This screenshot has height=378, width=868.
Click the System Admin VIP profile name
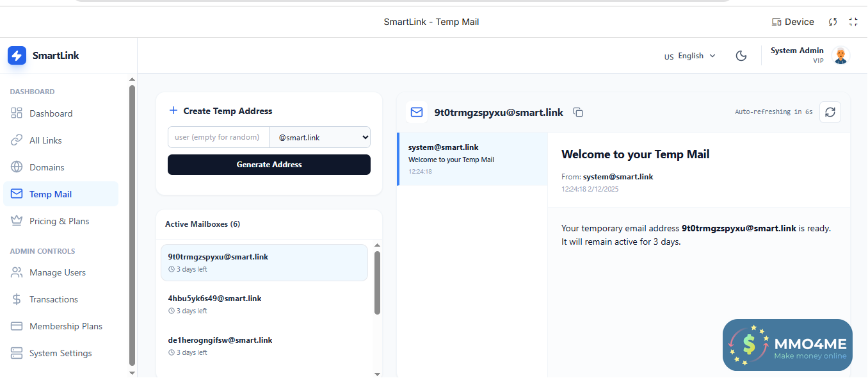tap(797, 54)
